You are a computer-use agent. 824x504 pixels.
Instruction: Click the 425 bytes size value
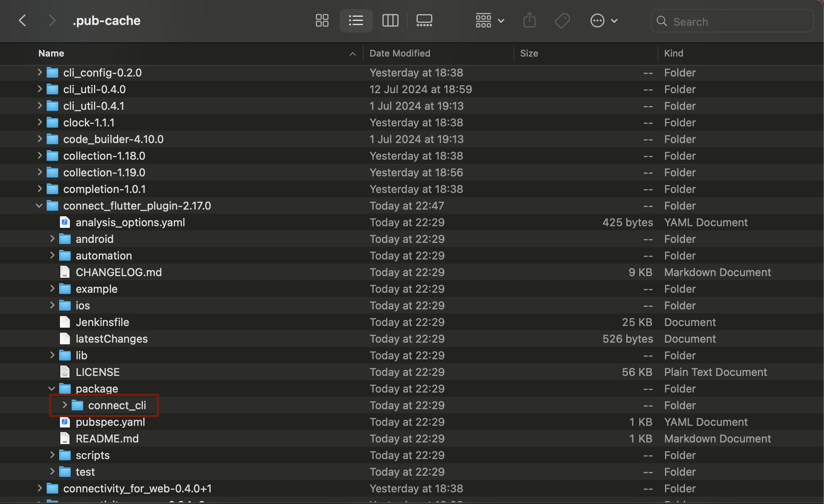coord(628,222)
